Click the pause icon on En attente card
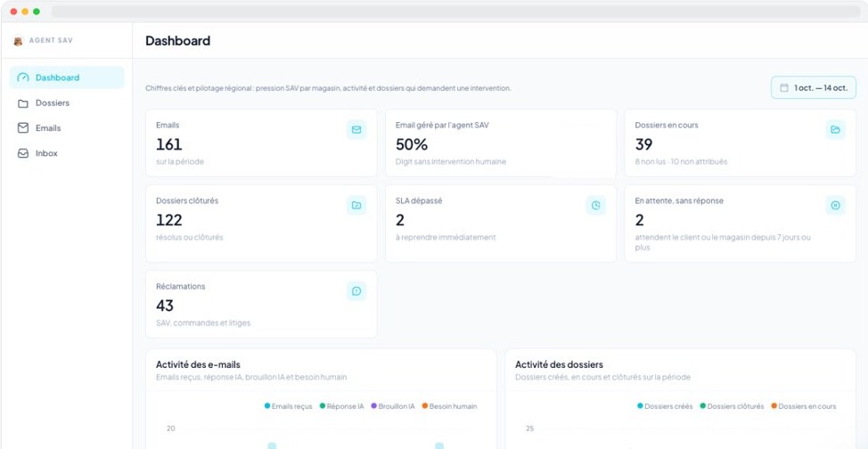 pyautogui.click(x=835, y=206)
